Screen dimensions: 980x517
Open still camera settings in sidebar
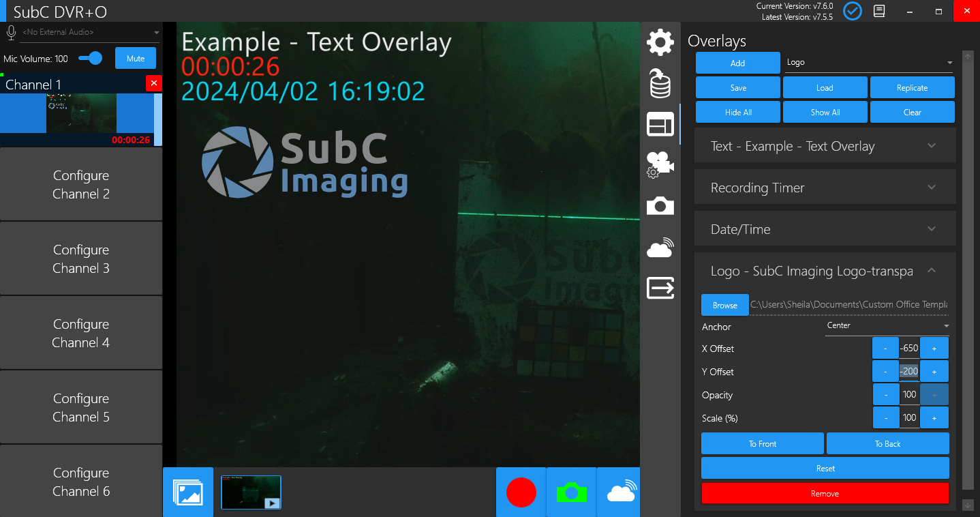tap(660, 205)
